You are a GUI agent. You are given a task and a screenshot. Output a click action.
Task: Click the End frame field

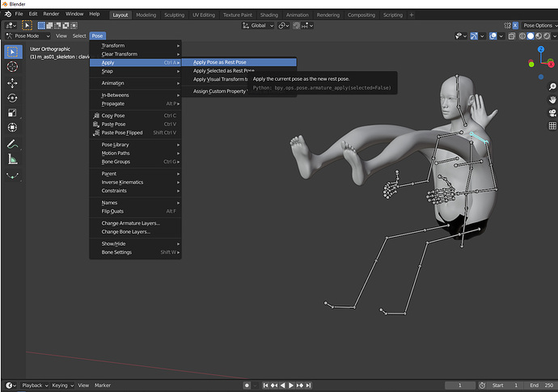tap(541, 386)
